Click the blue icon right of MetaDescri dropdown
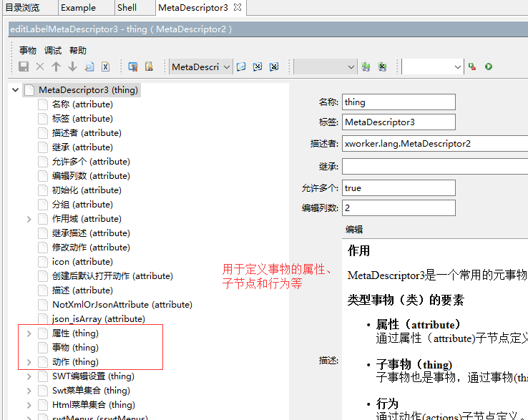This screenshot has width=528, height=420. [x=241, y=67]
